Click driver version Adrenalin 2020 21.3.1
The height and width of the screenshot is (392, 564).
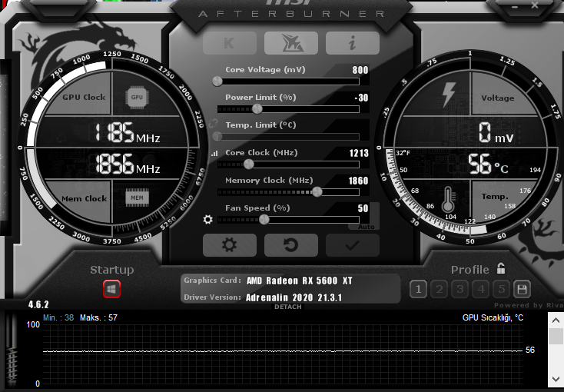(294, 297)
